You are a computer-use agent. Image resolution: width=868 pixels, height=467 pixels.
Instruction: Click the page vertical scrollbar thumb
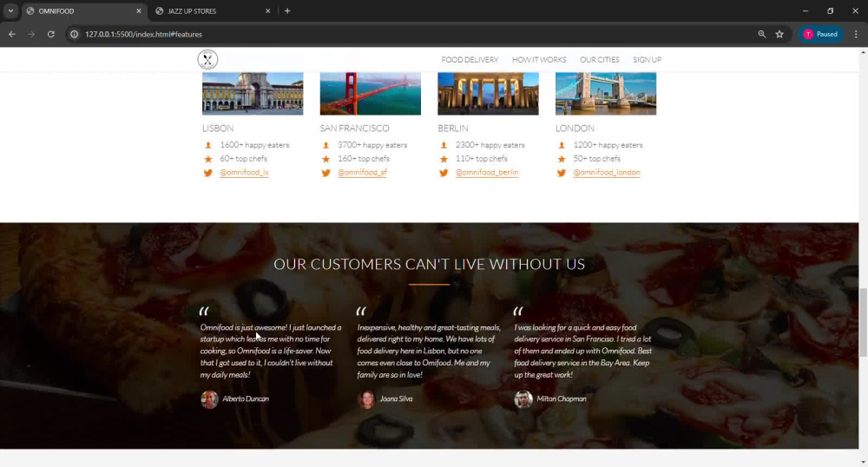point(863,322)
